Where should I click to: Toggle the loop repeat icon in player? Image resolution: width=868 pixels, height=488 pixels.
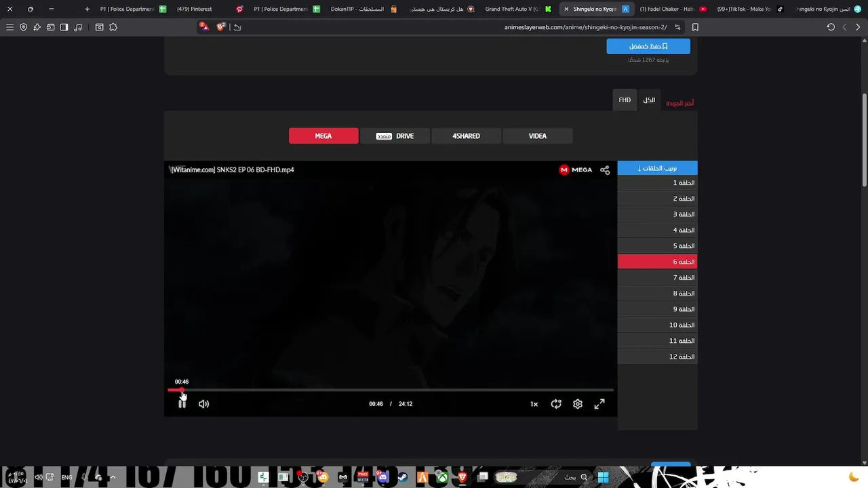coord(556,404)
